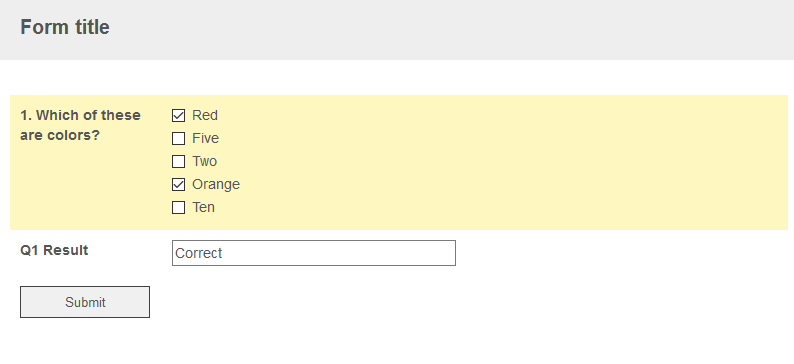Choose the "Orange" option label text

click(216, 184)
